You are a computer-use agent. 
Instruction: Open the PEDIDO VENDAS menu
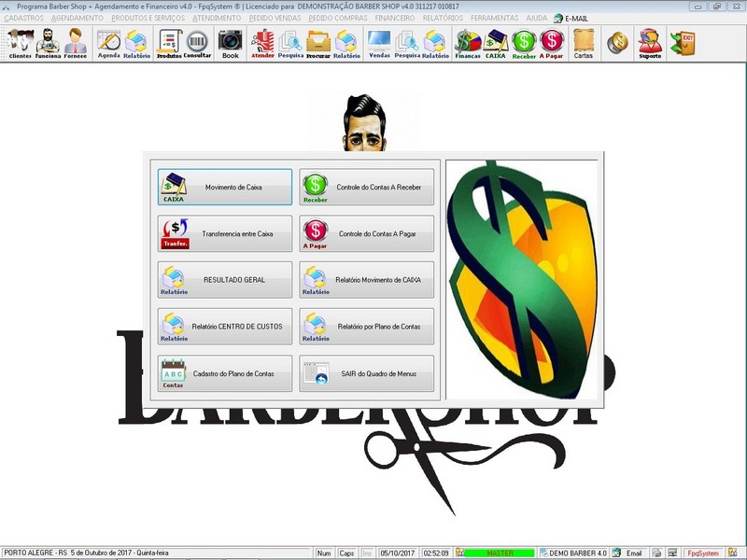tap(275, 18)
